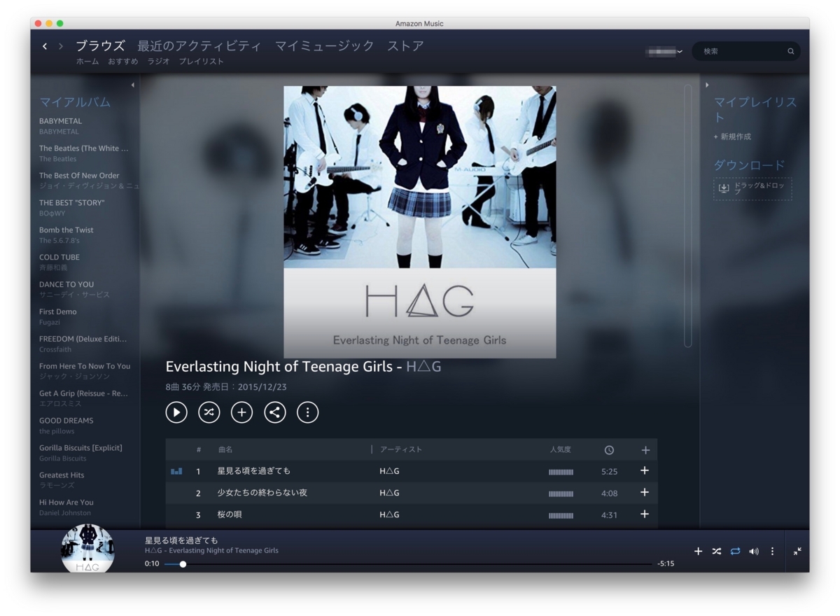840x616 pixels.
Task: Click the now-playing album thumbnail
Action: coord(87,549)
